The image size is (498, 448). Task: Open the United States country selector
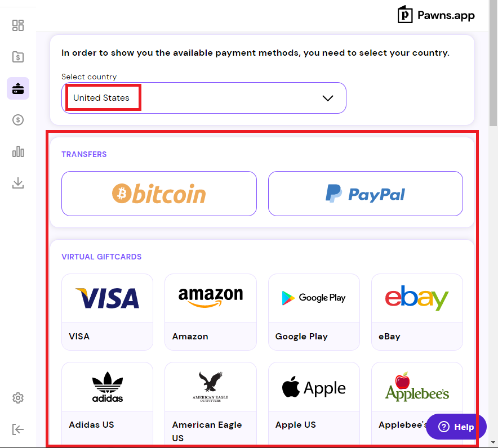pyautogui.click(x=203, y=98)
